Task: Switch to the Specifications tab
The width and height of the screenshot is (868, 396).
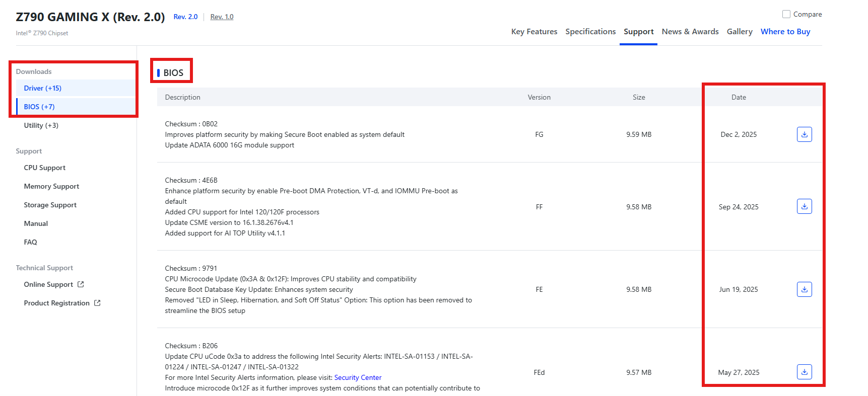Action: pyautogui.click(x=590, y=32)
